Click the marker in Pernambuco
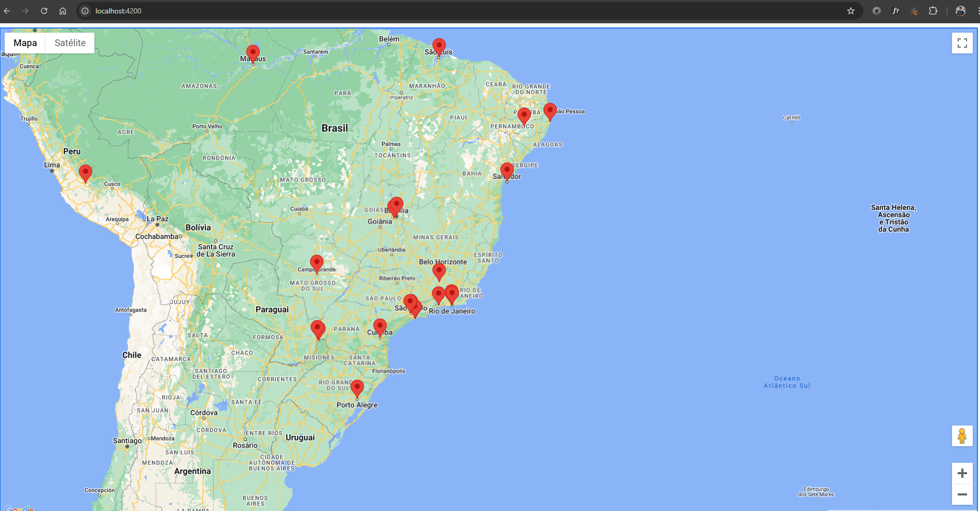 click(x=524, y=117)
